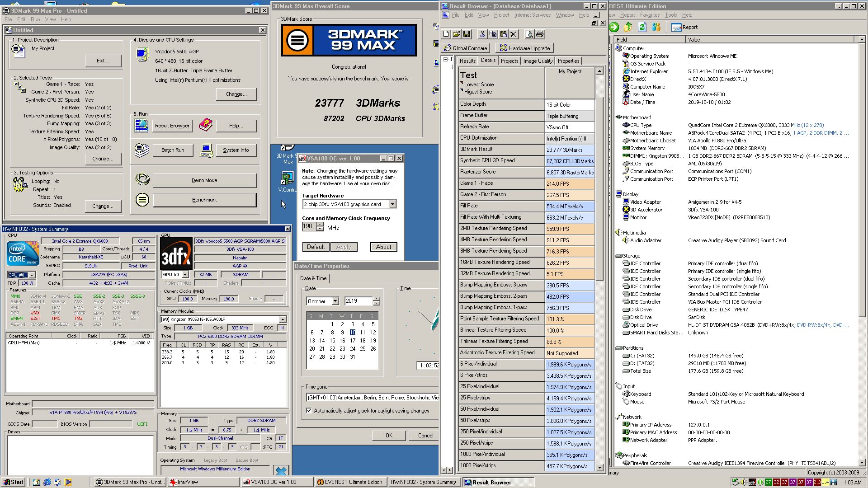
Task: Click the Benchmark icon left of Benchmark button
Action: pyautogui.click(x=142, y=199)
